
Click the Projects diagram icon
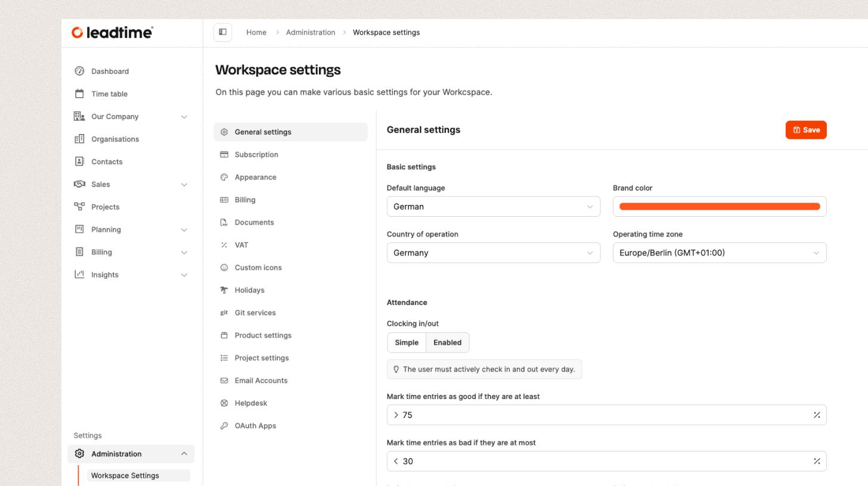(79, 207)
